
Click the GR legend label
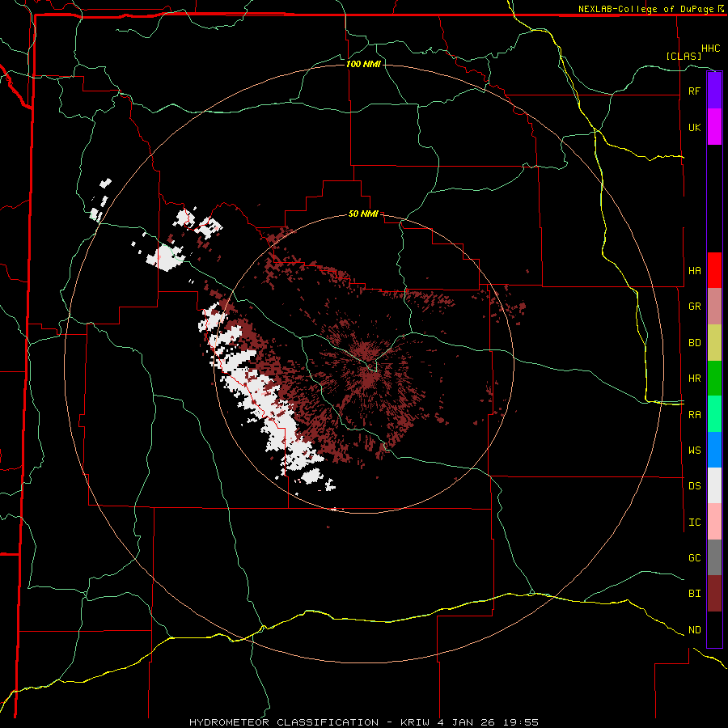694,307
